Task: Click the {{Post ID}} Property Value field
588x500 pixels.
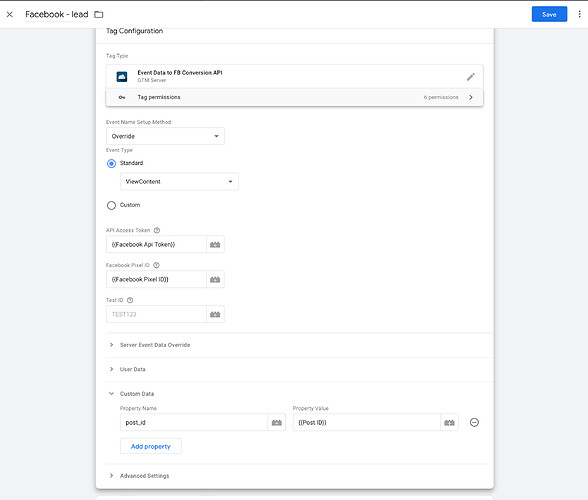Action: coord(367,422)
